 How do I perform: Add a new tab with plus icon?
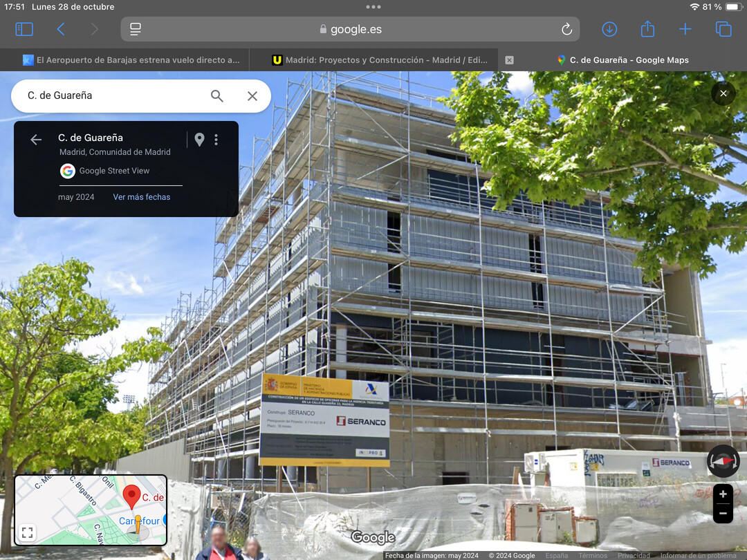(685, 29)
